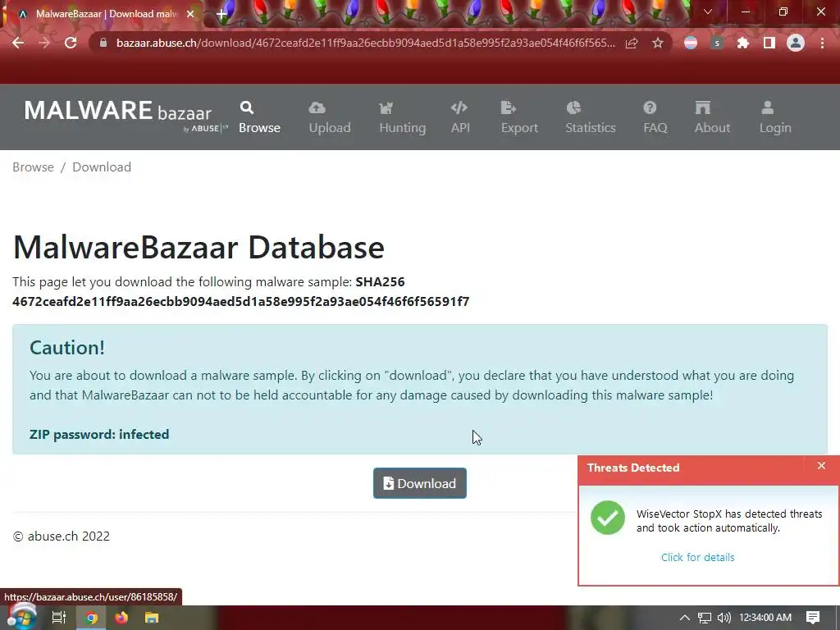Image resolution: width=840 pixels, height=630 pixels.
Task: Click the ZIP password: infected text
Action: 99,435
